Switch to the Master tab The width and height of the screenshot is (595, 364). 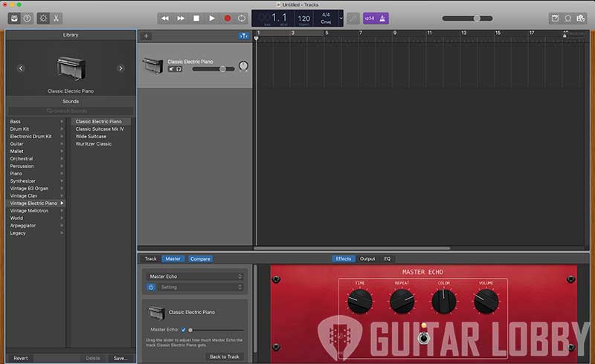coord(173,259)
